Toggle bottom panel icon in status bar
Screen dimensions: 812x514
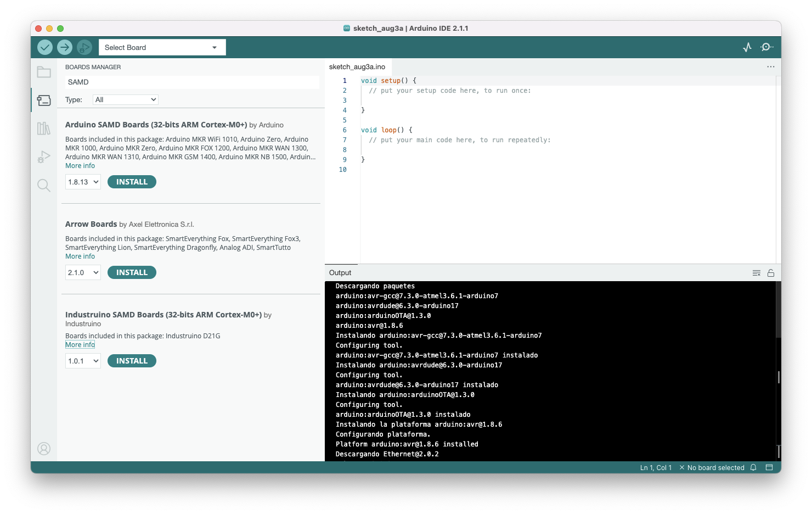point(769,467)
